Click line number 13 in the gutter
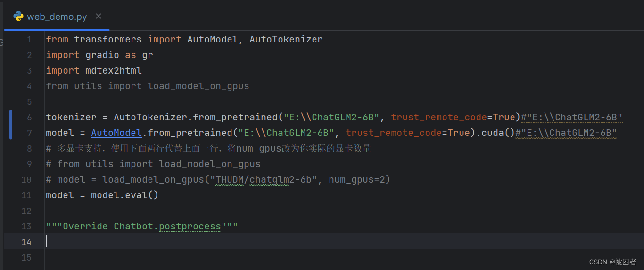The image size is (644, 270). pos(26,227)
